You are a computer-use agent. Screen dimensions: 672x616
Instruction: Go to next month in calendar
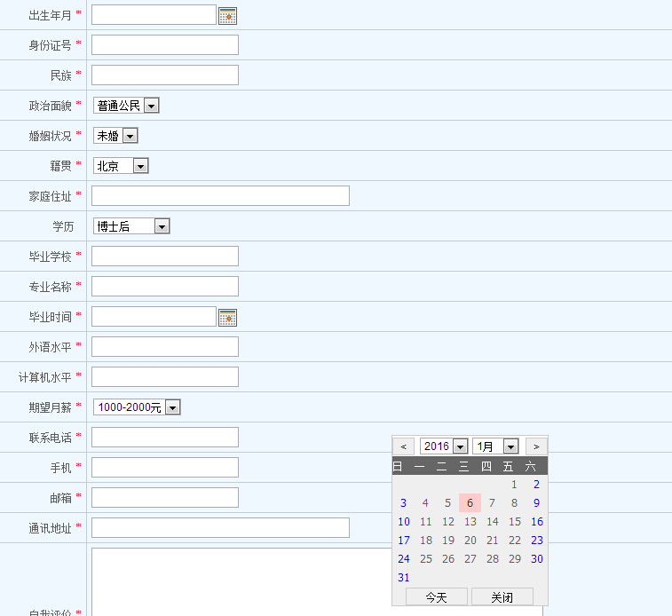point(536,446)
